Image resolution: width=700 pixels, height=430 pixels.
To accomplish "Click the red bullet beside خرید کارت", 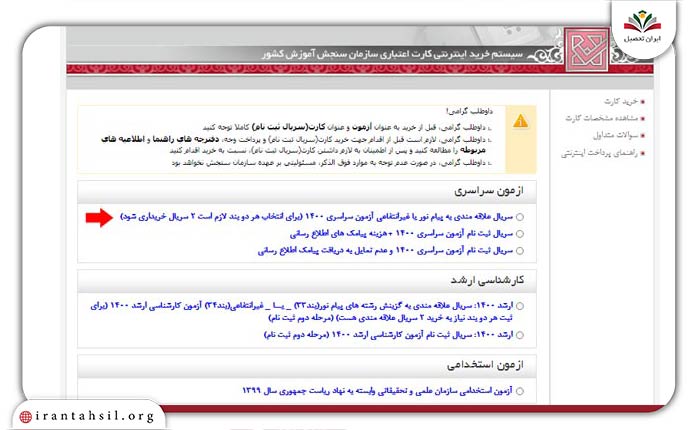I will pyautogui.click(x=642, y=102).
